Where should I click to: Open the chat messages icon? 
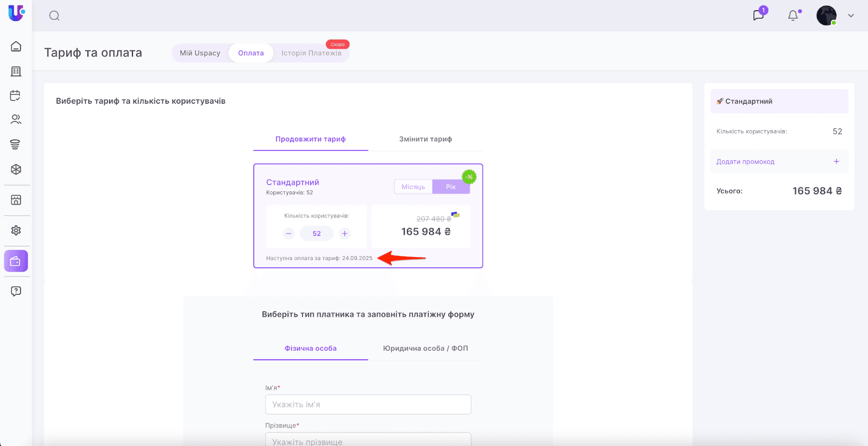(x=758, y=15)
